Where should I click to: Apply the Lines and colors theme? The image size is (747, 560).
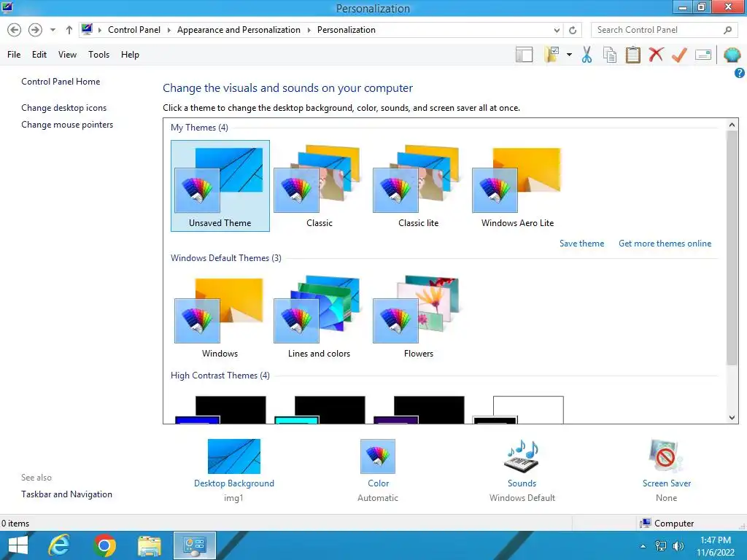pyautogui.click(x=320, y=316)
